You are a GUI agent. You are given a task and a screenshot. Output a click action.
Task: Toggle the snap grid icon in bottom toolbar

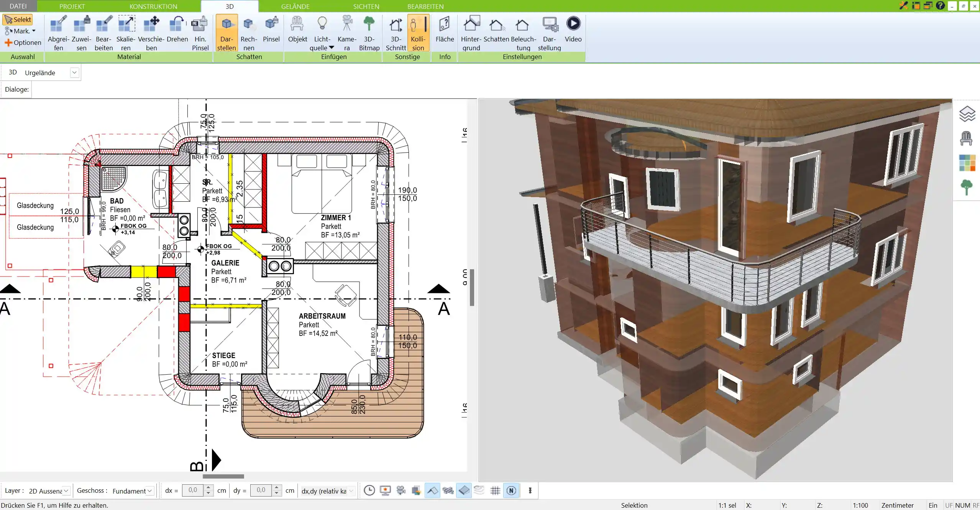495,490
